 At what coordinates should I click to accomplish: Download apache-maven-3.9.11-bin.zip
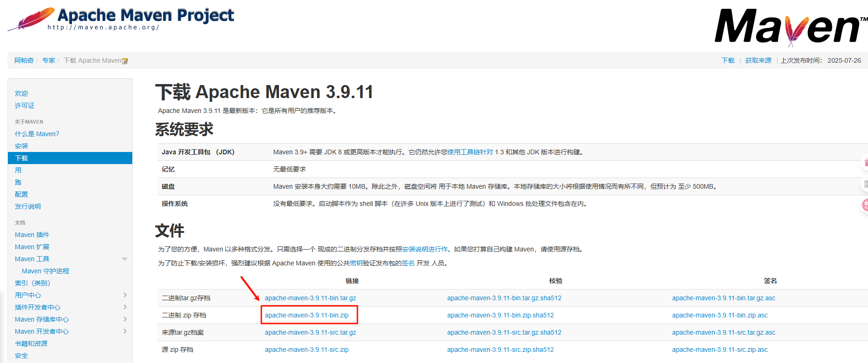click(x=306, y=315)
